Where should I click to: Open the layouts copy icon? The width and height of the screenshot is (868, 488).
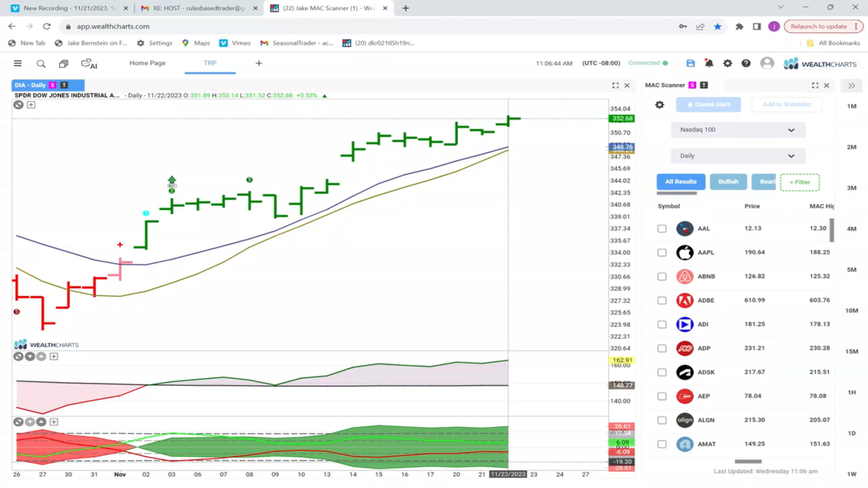(x=64, y=64)
